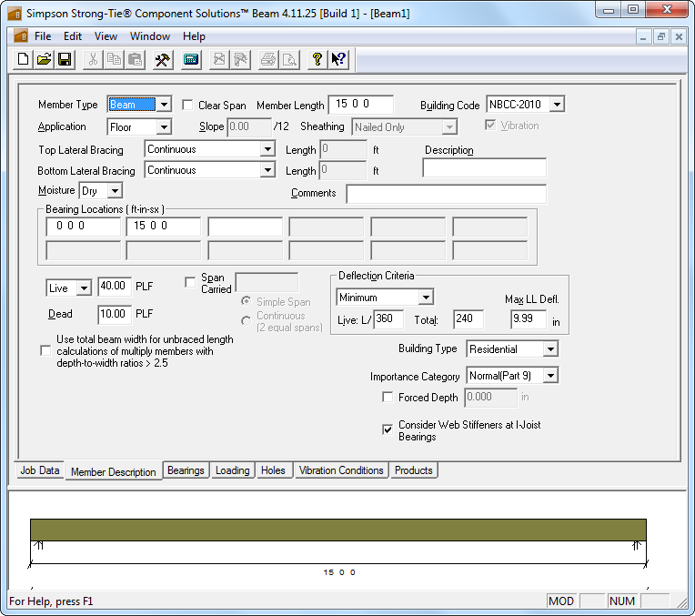Open the Member Type dropdown

tap(164, 105)
